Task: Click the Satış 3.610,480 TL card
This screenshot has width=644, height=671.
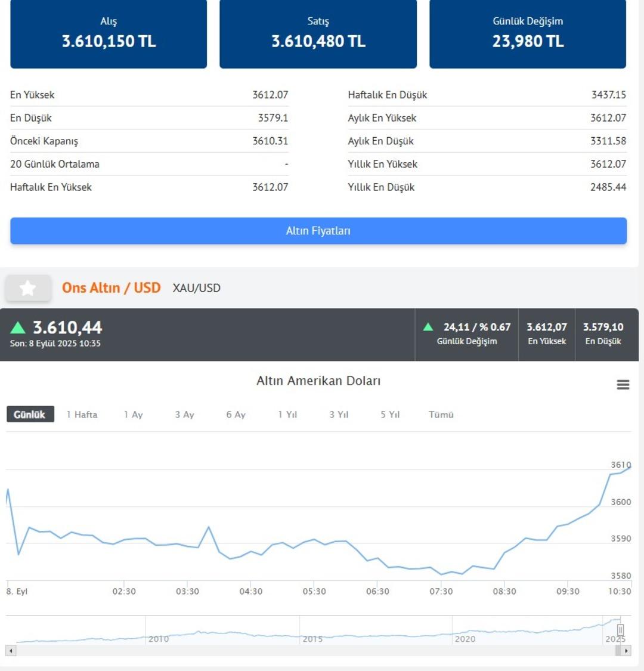Action: click(x=318, y=34)
